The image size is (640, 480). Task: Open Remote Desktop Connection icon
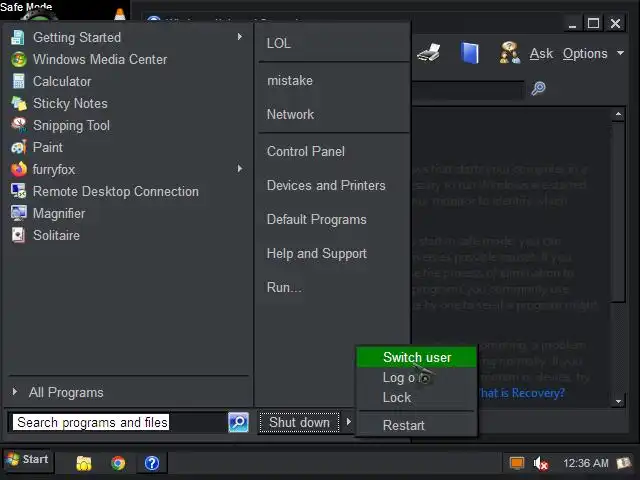click(x=18, y=191)
